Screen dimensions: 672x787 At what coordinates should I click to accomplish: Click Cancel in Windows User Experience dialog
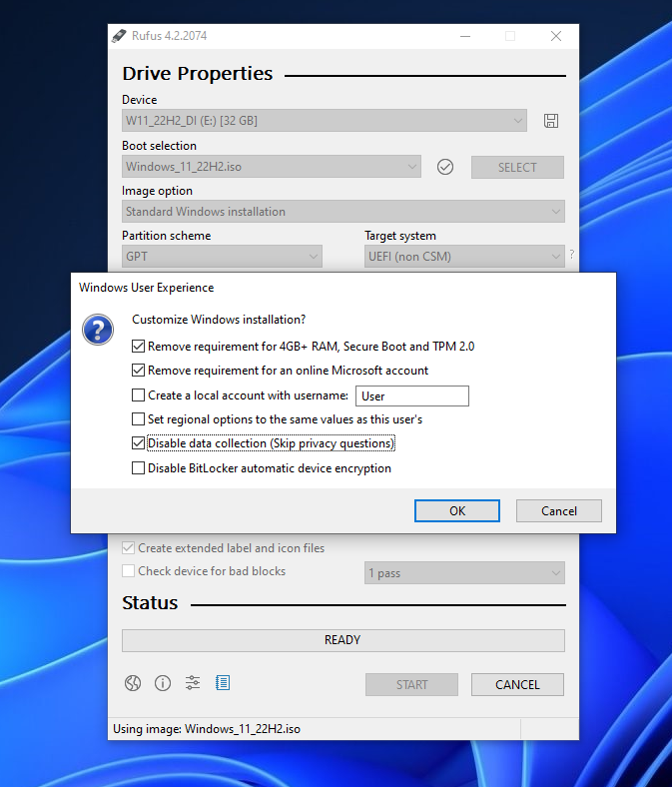point(558,511)
